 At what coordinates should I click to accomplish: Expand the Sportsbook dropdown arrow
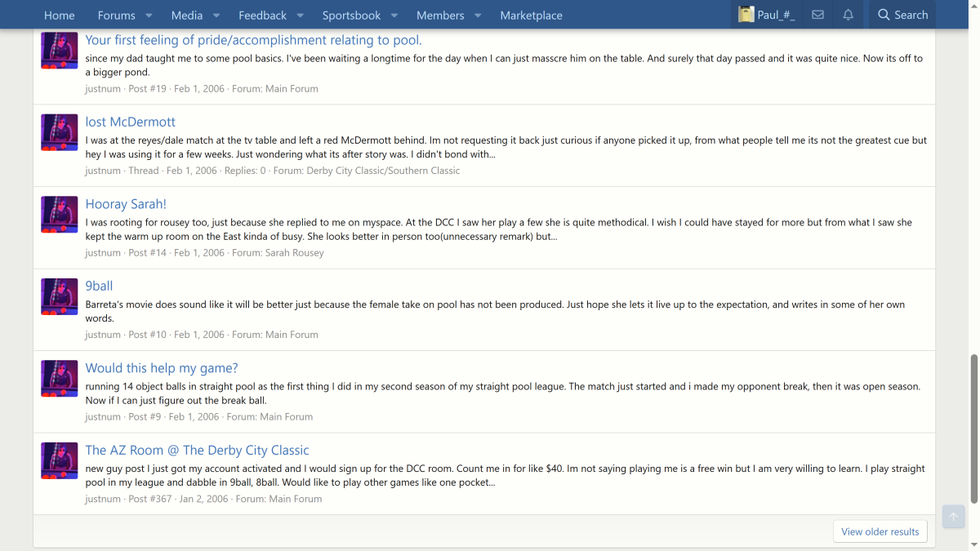pyautogui.click(x=394, y=16)
